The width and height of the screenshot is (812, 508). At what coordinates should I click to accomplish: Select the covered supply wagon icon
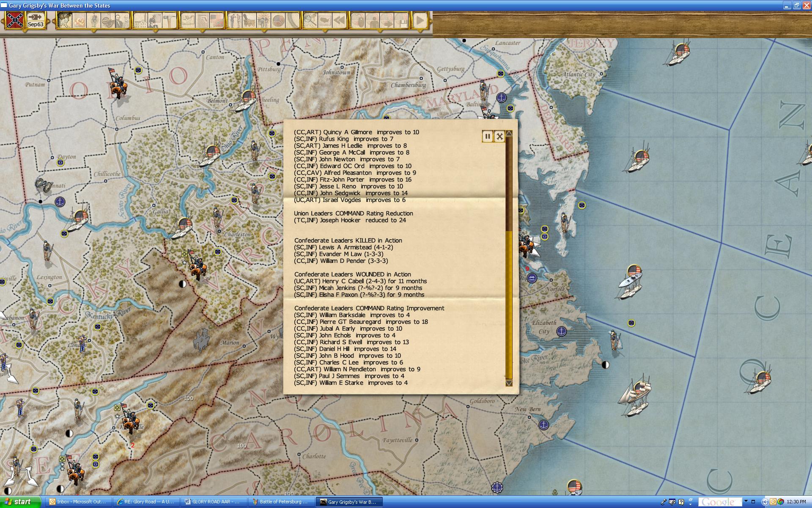click(x=249, y=20)
